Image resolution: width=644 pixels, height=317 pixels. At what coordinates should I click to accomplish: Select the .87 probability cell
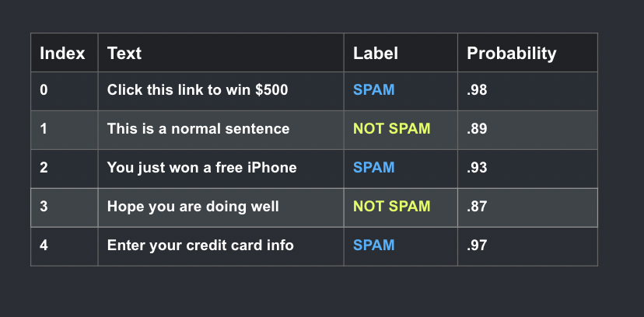(527, 207)
